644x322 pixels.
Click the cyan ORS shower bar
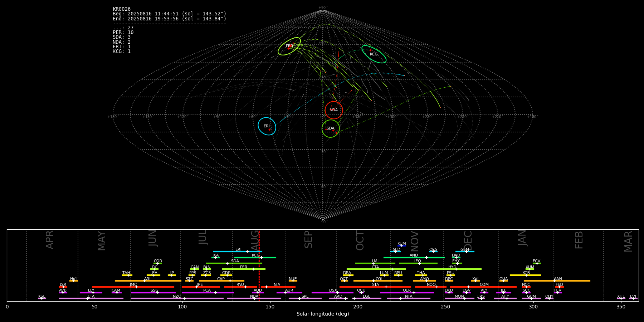click(433, 252)
